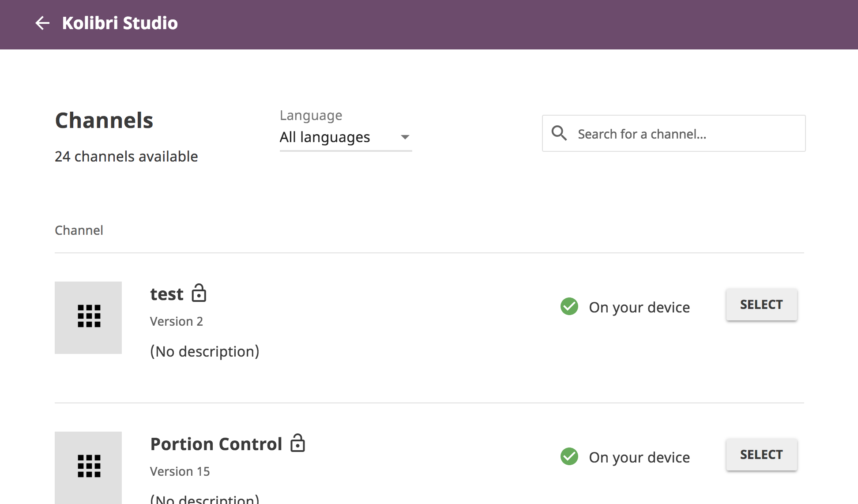Viewport: 858px width, 504px height.
Task: Click the Channels page heading
Action: coord(104,120)
